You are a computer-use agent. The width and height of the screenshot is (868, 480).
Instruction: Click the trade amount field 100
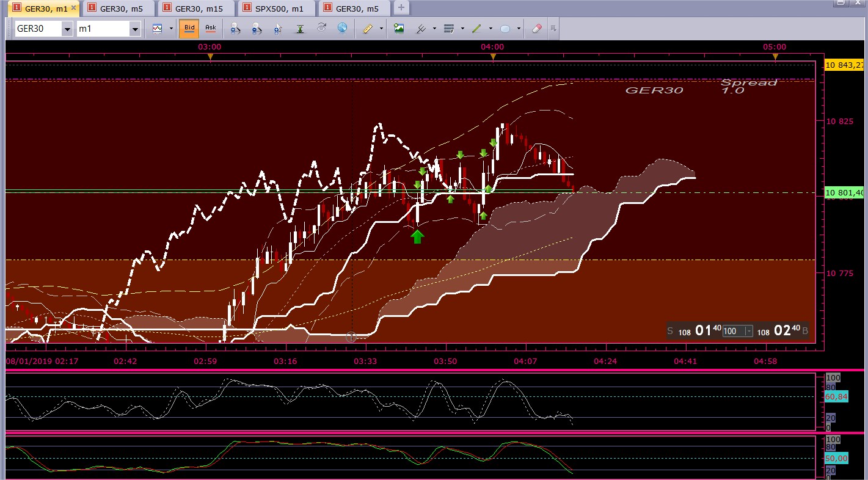pos(733,331)
